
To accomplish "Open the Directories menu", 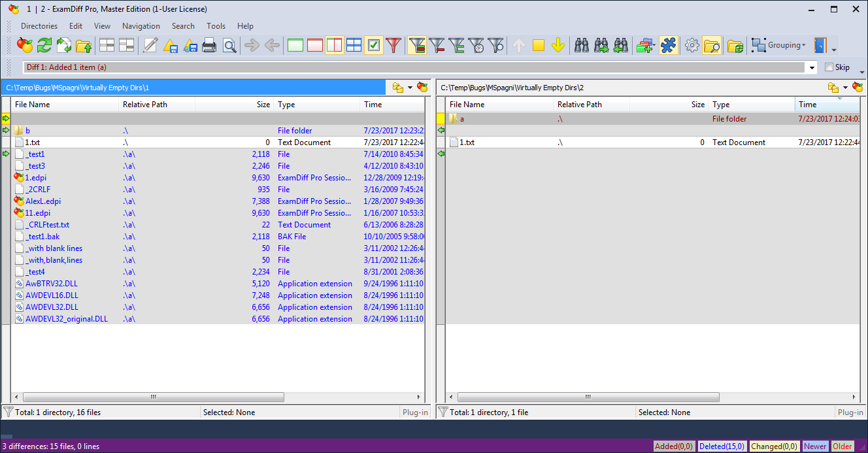I will (x=39, y=26).
